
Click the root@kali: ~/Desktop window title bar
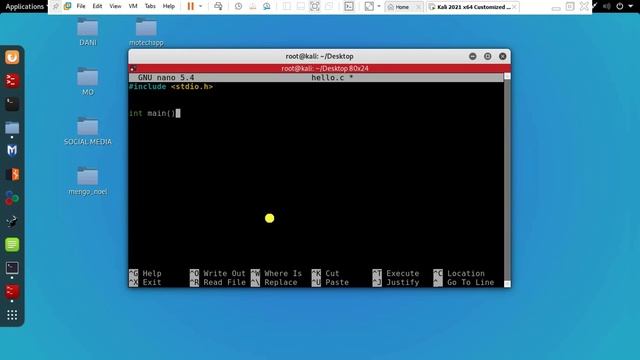(320, 56)
